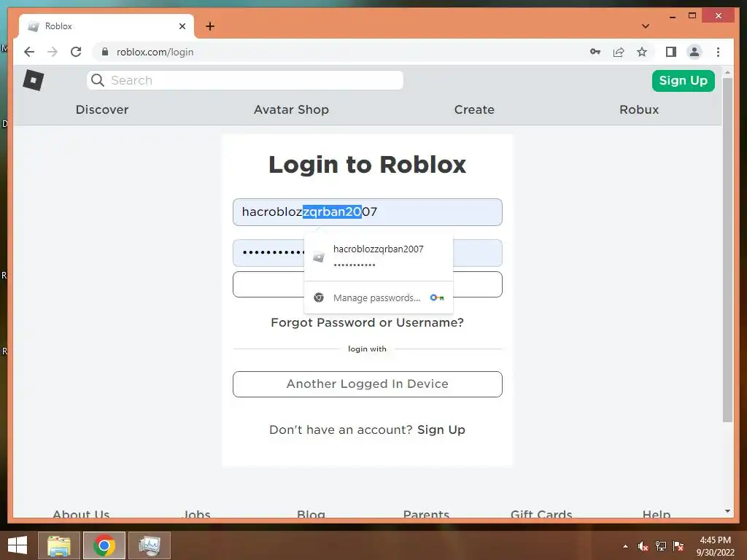Select the saved hacroblozzqrban2007 credential suggestion

pos(379,257)
